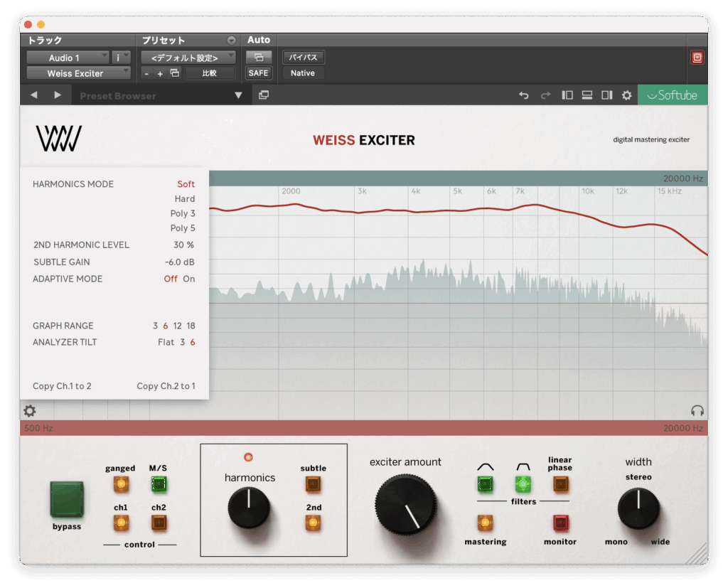Go to previous preset arrow
This screenshot has width=728, height=588.
pos(34,95)
